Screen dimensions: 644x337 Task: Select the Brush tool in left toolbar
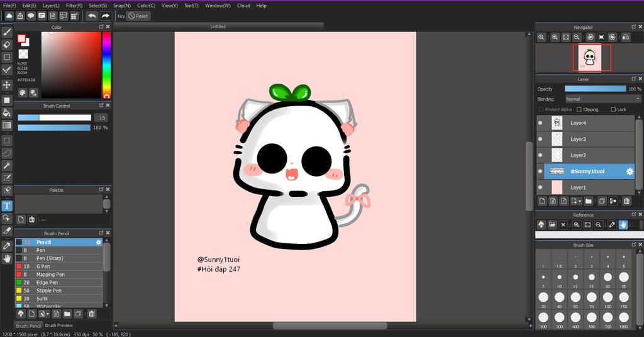7,32
